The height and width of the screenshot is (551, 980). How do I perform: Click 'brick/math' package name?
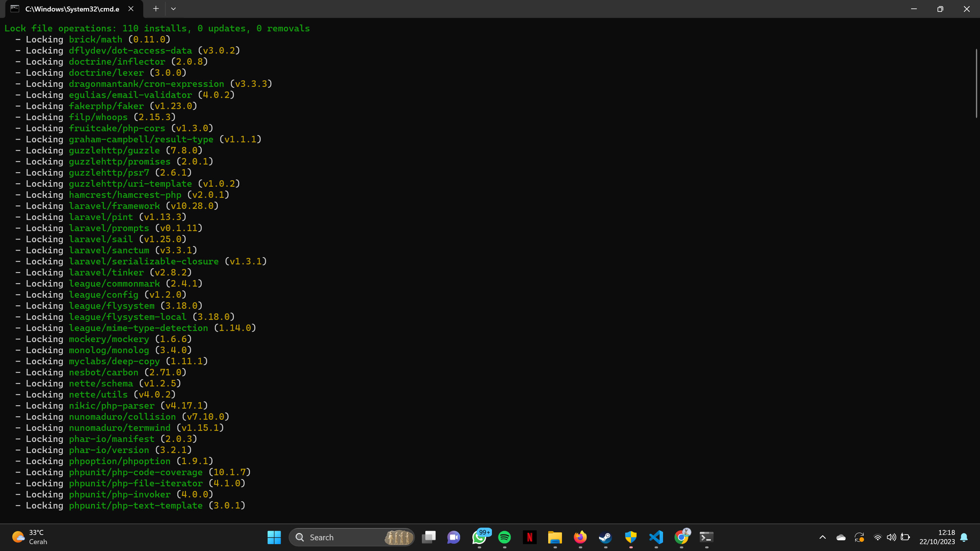click(96, 39)
